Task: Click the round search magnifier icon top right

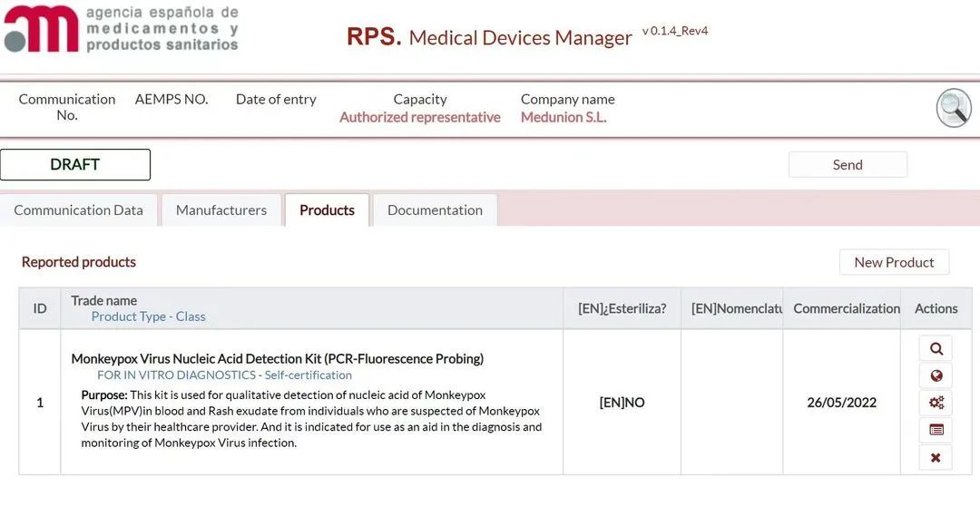Action: [954, 109]
